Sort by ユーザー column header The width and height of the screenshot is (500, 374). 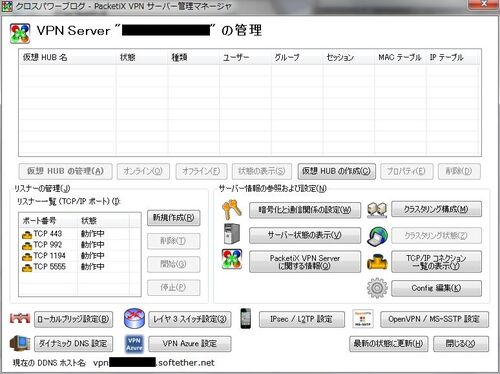pos(245,57)
